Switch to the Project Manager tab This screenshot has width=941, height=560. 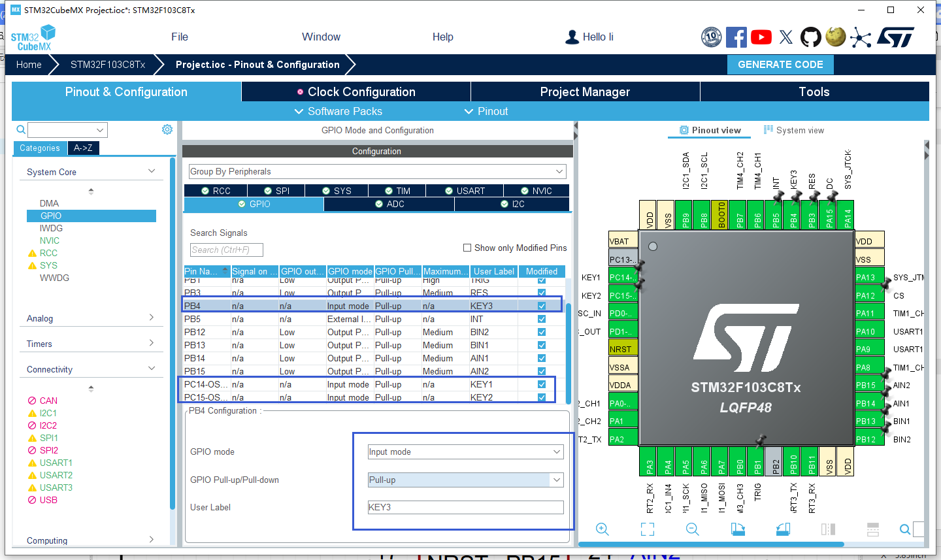(585, 91)
